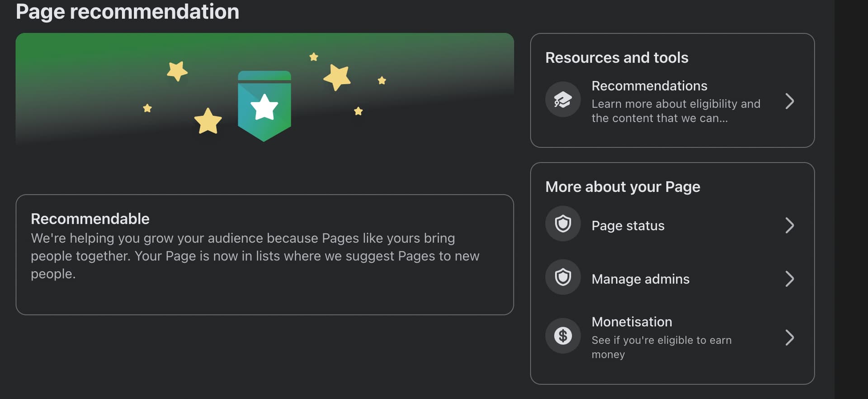Click the Resources and tools heading
868x399 pixels.
coord(617,57)
